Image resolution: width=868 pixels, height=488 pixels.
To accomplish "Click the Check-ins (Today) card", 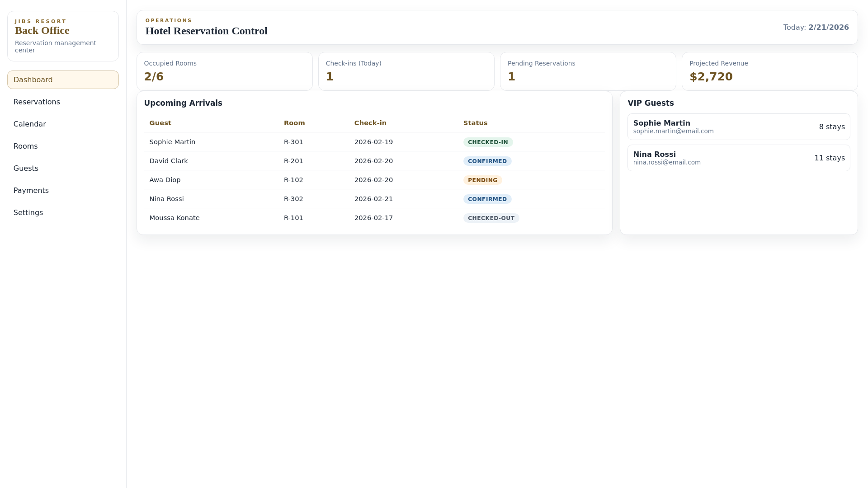I will coord(406,71).
